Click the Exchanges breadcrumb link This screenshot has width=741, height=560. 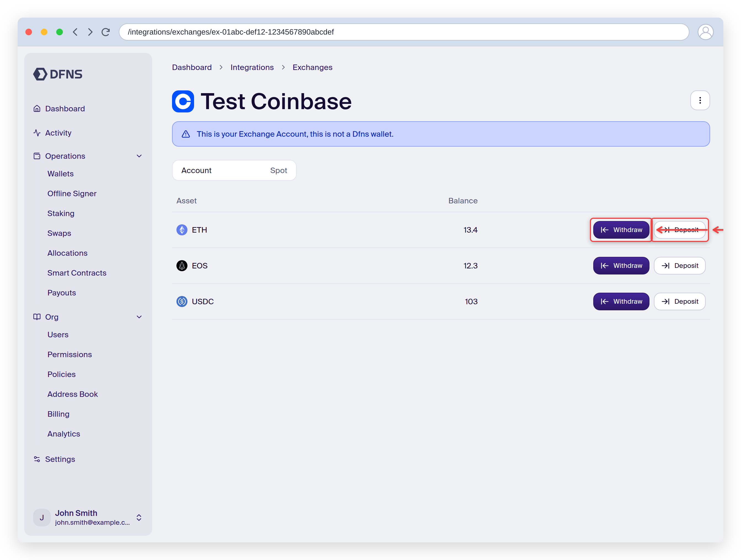(x=312, y=67)
